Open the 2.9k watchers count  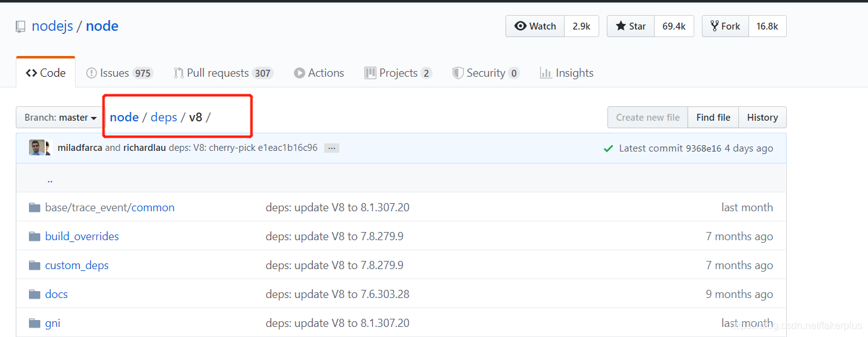pyautogui.click(x=582, y=26)
